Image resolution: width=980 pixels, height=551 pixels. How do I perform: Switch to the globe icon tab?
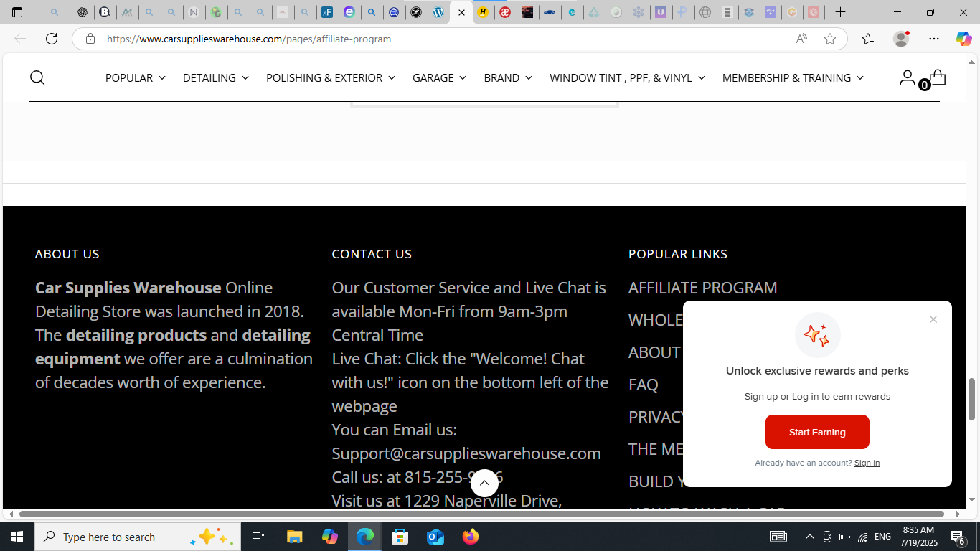pos(705,12)
